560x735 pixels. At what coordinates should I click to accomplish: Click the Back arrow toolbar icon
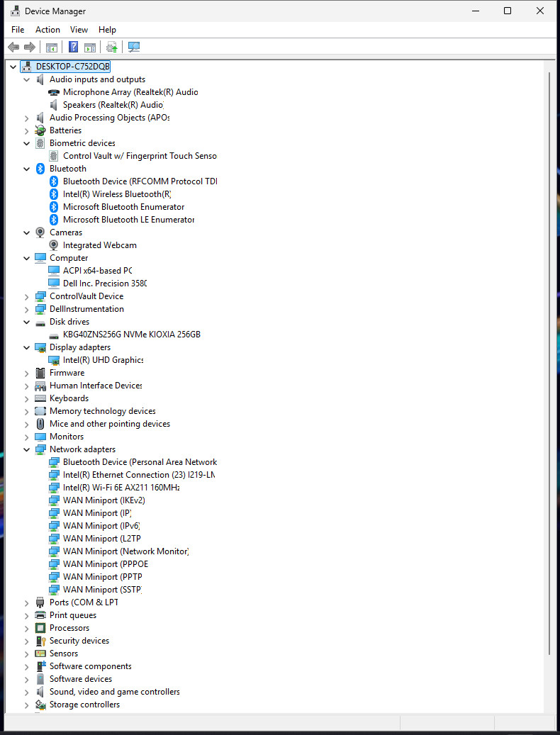pos(13,47)
